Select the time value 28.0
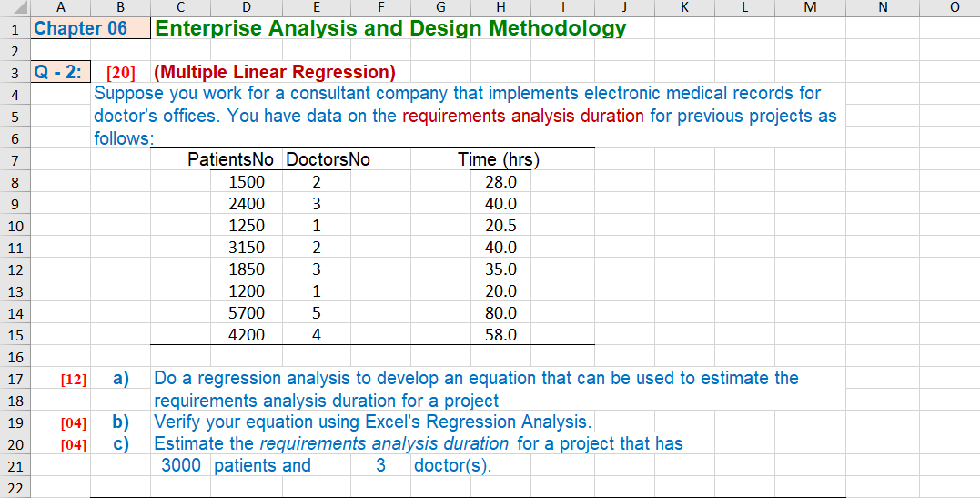 click(500, 182)
